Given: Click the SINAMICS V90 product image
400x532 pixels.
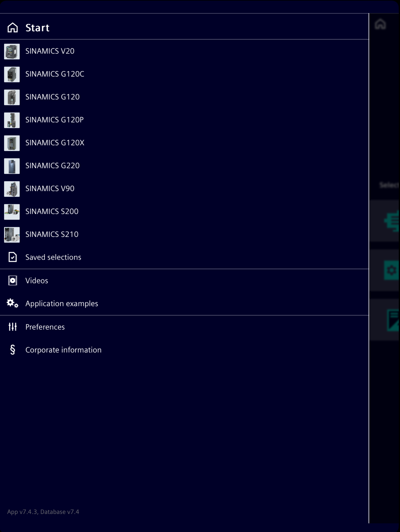Looking at the screenshot, I should [12, 189].
